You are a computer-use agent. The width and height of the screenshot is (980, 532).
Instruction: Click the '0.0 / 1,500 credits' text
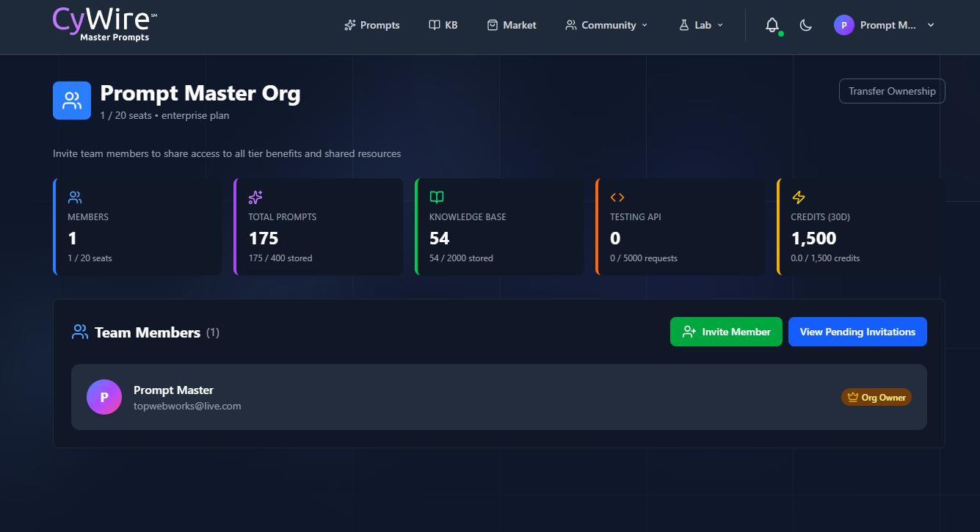(x=826, y=258)
